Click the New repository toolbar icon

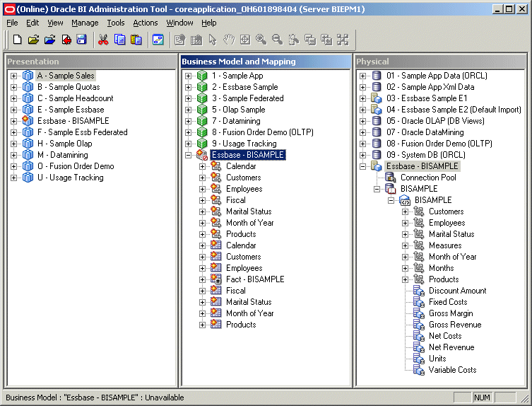(x=17, y=40)
